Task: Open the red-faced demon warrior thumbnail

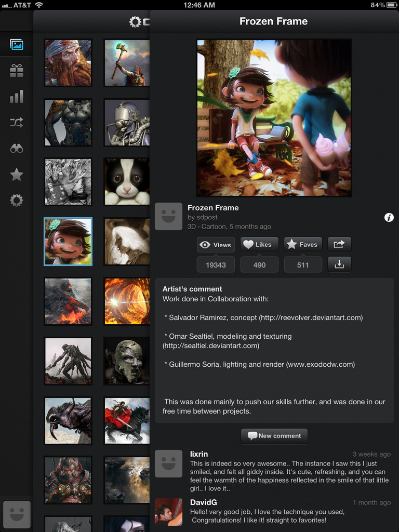Action: tap(68, 480)
